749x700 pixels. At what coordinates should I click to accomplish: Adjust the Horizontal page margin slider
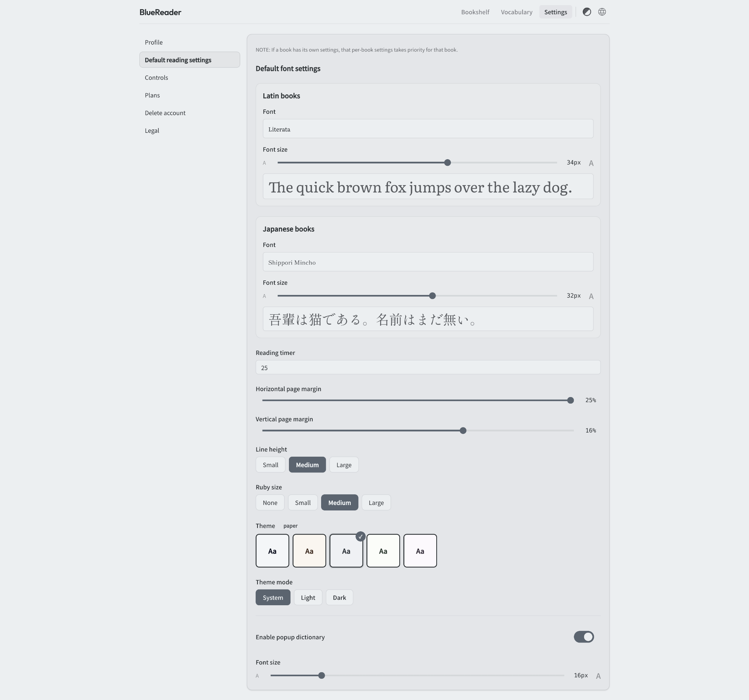[418, 400]
